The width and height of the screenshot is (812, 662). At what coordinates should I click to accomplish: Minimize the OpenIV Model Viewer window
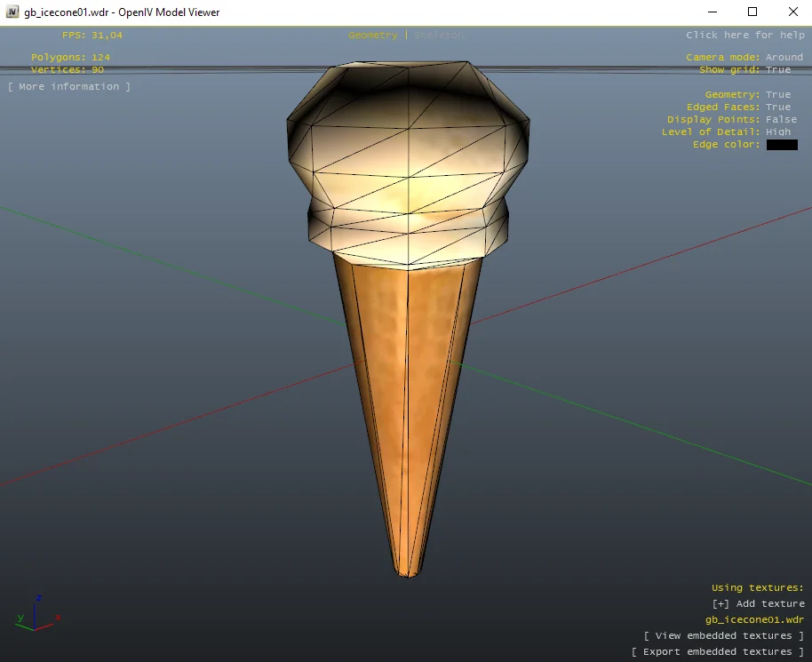click(x=712, y=12)
